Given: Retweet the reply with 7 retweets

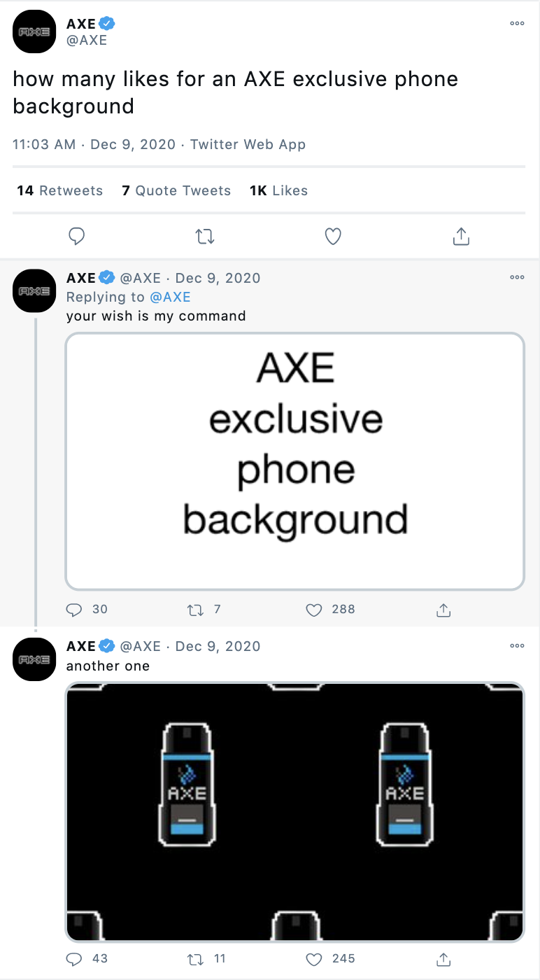Looking at the screenshot, I should (195, 610).
